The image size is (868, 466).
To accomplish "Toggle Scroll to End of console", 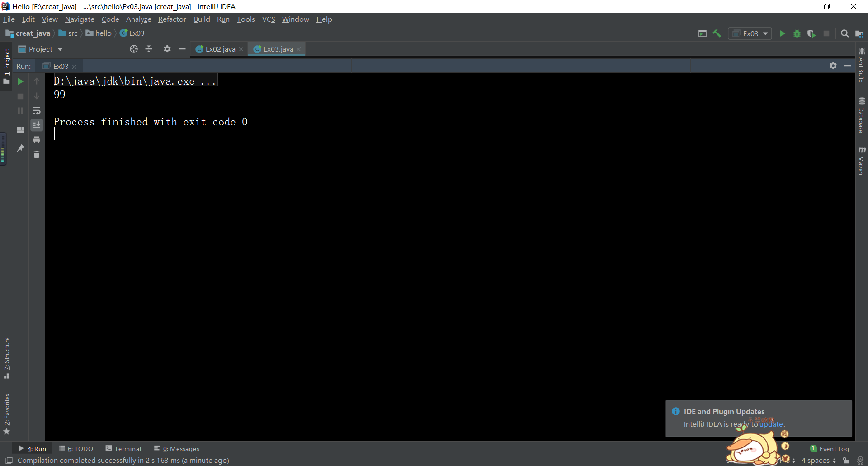I will pyautogui.click(x=37, y=125).
